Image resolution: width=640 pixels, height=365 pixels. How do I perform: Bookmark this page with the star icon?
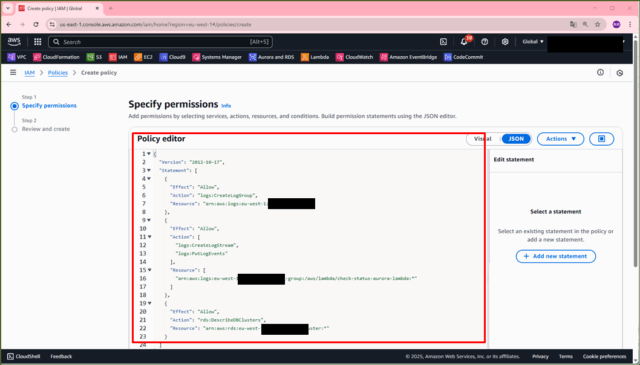coord(598,24)
